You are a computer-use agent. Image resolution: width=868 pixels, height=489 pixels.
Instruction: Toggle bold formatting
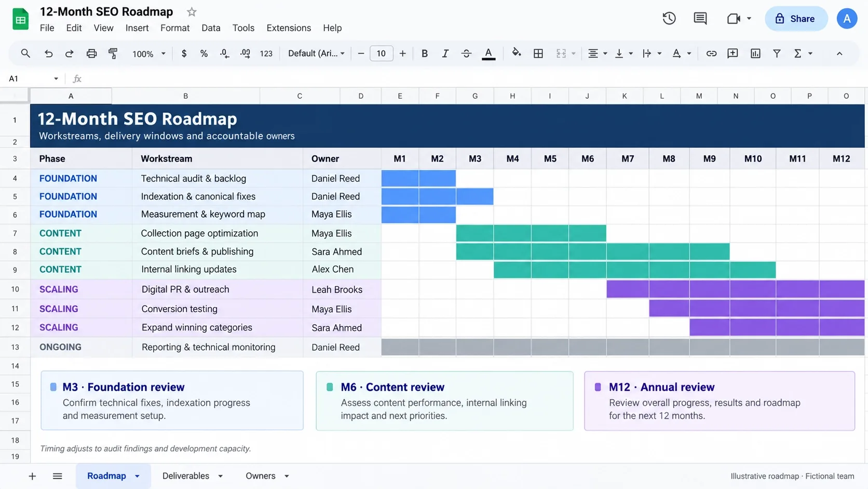(425, 54)
